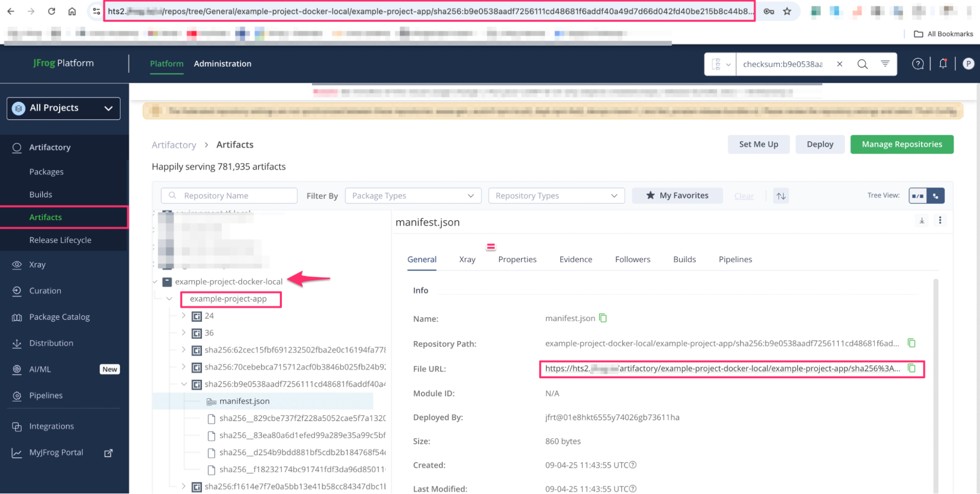Open All Bookmarks folder
This screenshot has height=494, width=980.
pos(943,34)
